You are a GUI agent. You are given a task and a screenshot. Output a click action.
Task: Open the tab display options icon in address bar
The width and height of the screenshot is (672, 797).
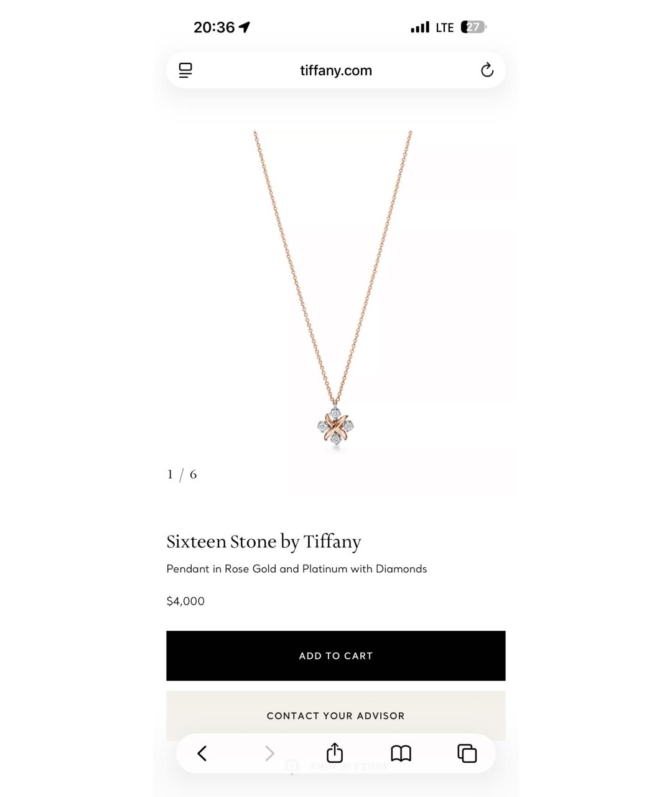click(x=185, y=70)
